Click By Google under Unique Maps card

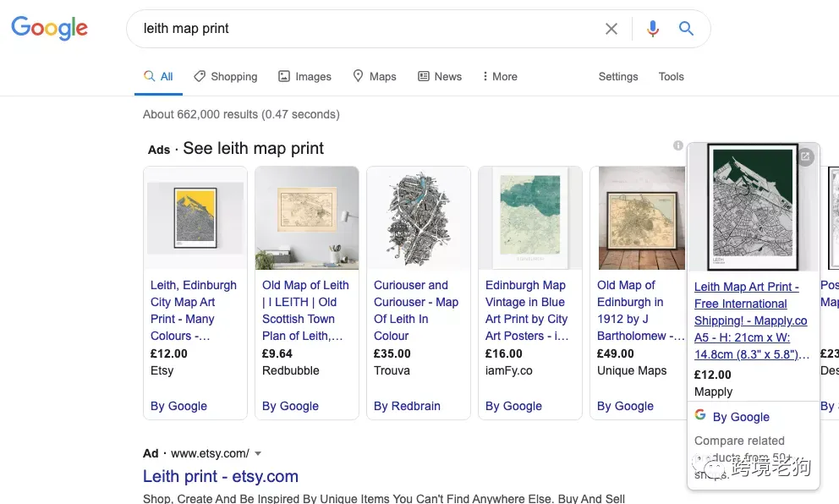pyautogui.click(x=626, y=406)
